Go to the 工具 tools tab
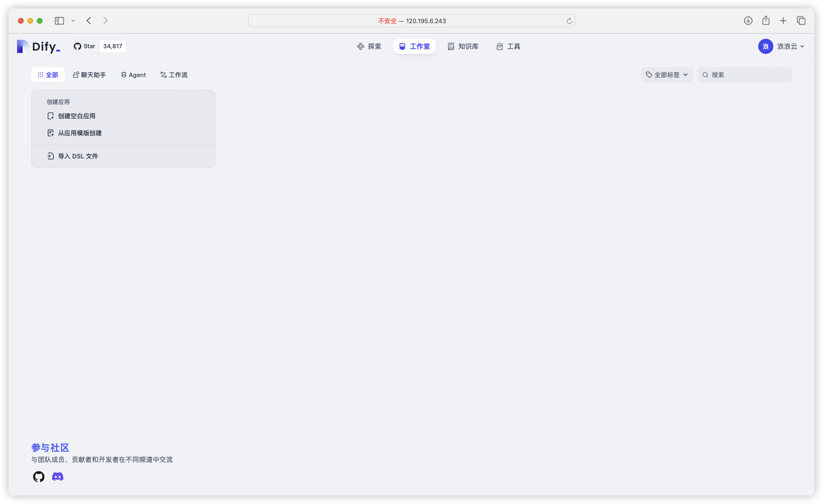 point(508,46)
